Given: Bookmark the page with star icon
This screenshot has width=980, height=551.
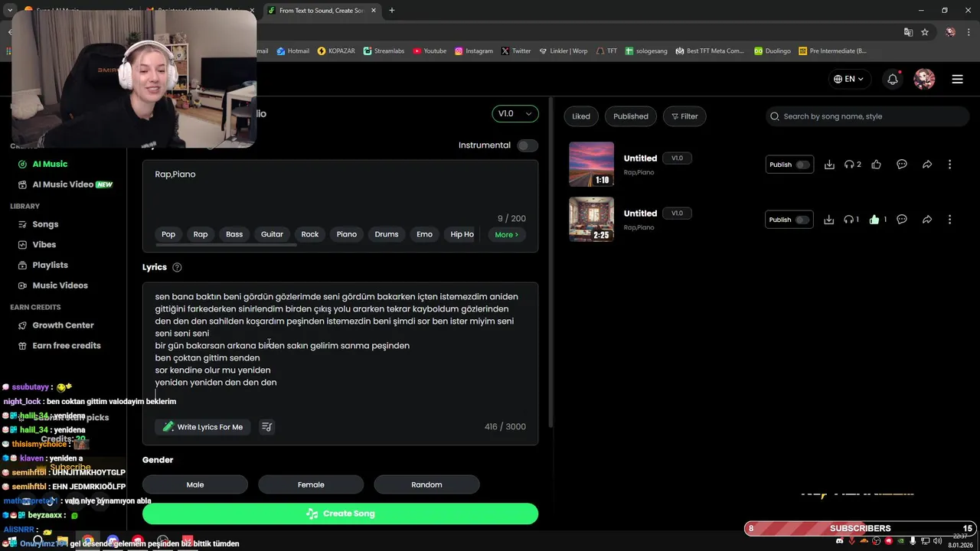Looking at the screenshot, I should [925, 32].
